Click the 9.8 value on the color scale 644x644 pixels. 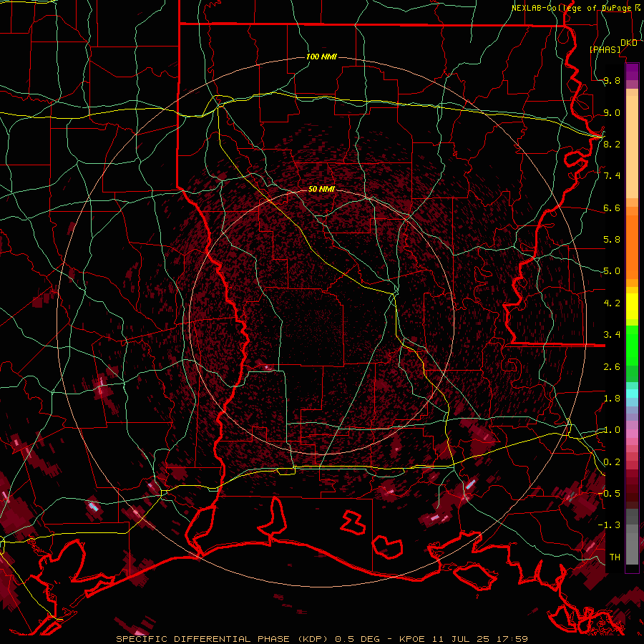click(612, 80)
